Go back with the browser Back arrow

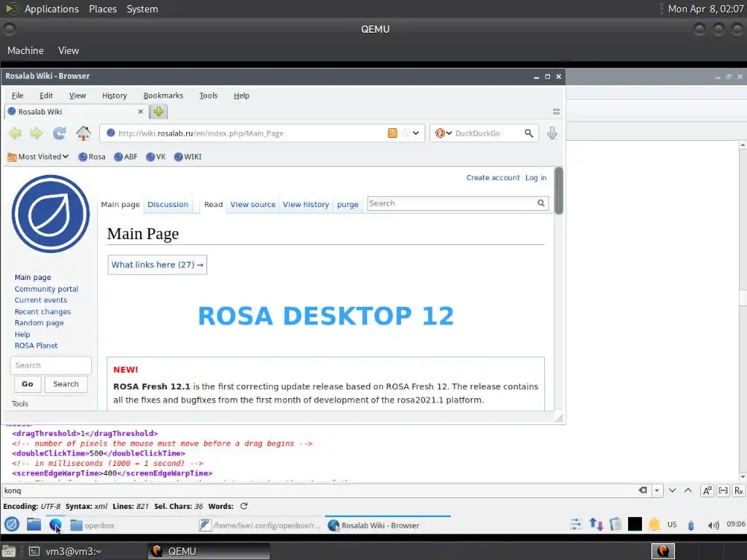pyautogui.click(x=15, y=133)
